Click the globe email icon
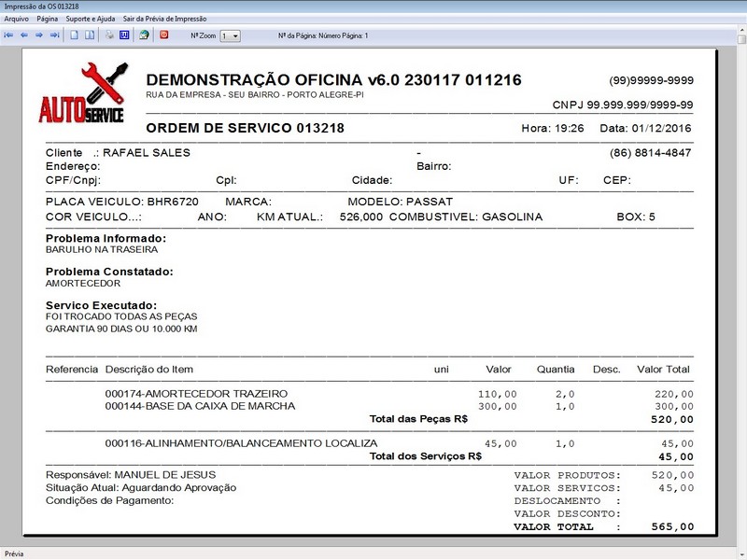Screen dimensions: 747x560 tap(144, 35)
